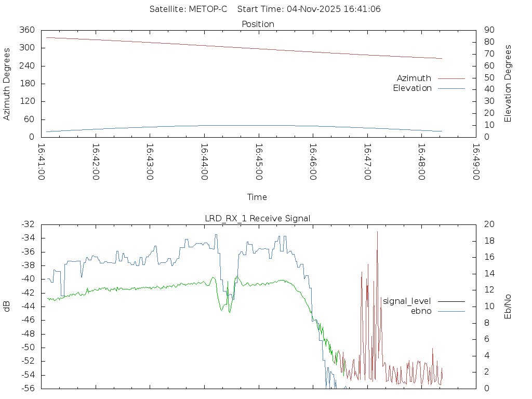
Task: Click the Azimuth Degrees y-axis label
Action: (x=7, y=84)
